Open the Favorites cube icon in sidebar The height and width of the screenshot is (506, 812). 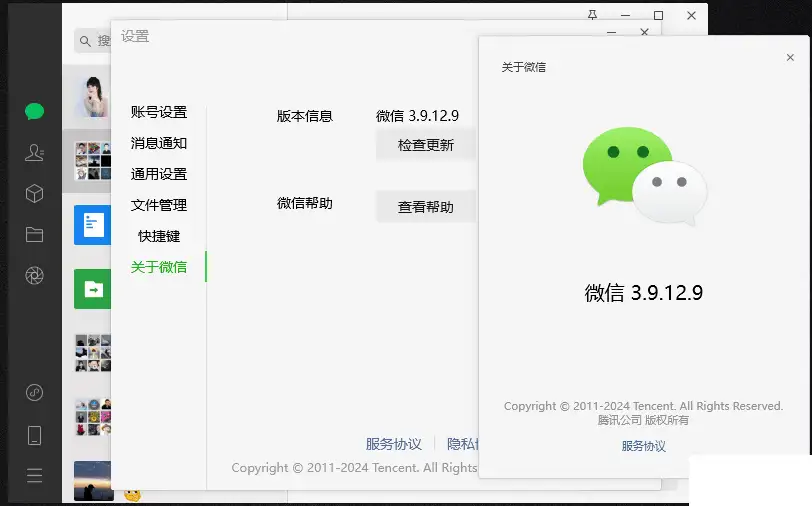(34, 194)
